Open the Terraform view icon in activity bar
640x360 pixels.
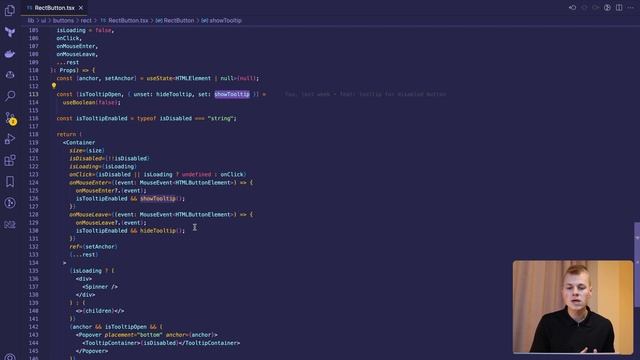10,32
